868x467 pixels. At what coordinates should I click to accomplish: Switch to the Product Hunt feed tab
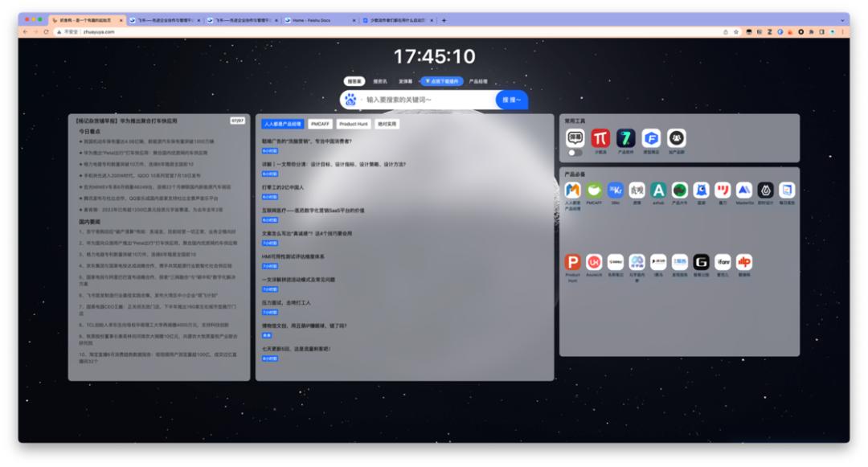[353, 124]
